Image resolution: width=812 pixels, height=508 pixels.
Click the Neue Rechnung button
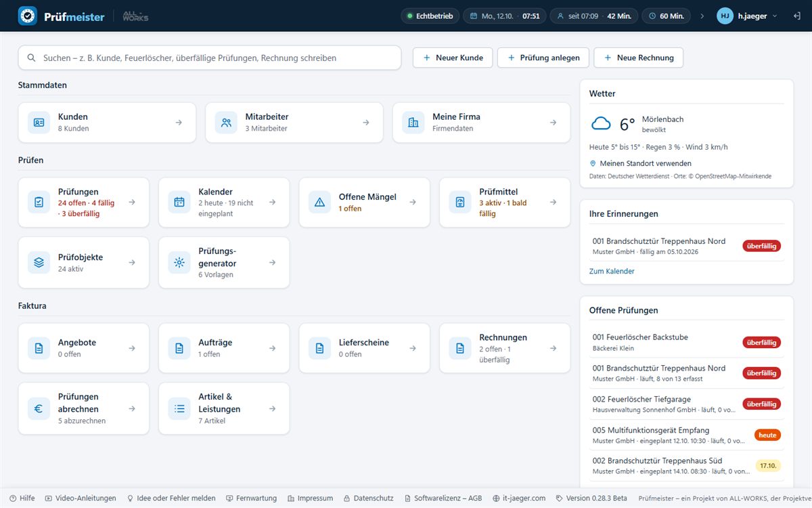point(638,58)
